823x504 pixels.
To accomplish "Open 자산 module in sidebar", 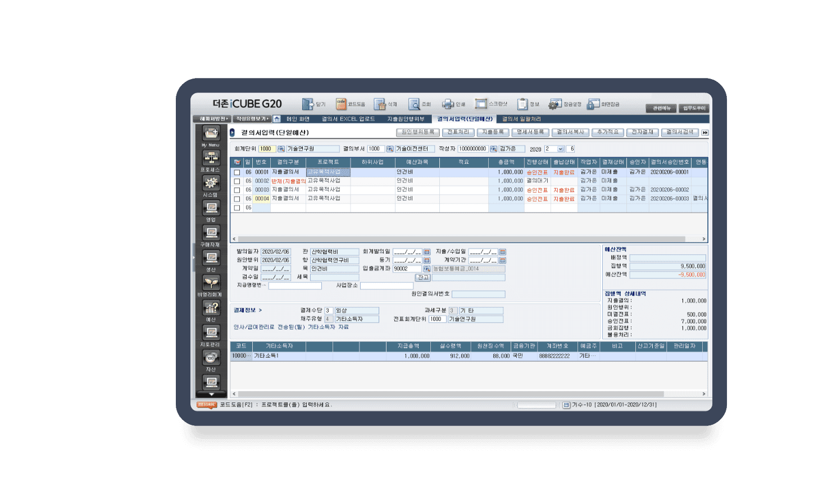I will [211, 358].
